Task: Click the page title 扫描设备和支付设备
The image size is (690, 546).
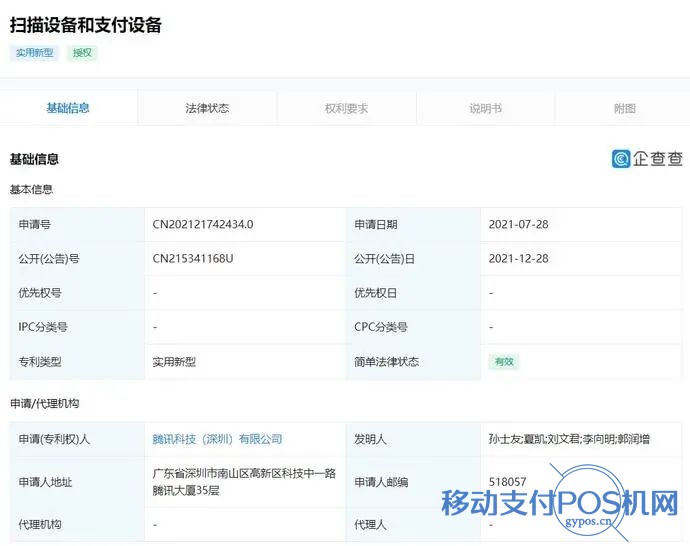Action: point(86,25)
